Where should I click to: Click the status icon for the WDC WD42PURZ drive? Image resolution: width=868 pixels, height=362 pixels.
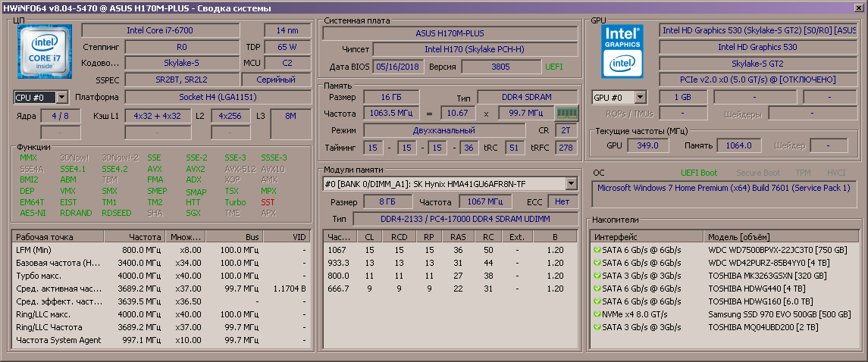[x=597, y=263]
